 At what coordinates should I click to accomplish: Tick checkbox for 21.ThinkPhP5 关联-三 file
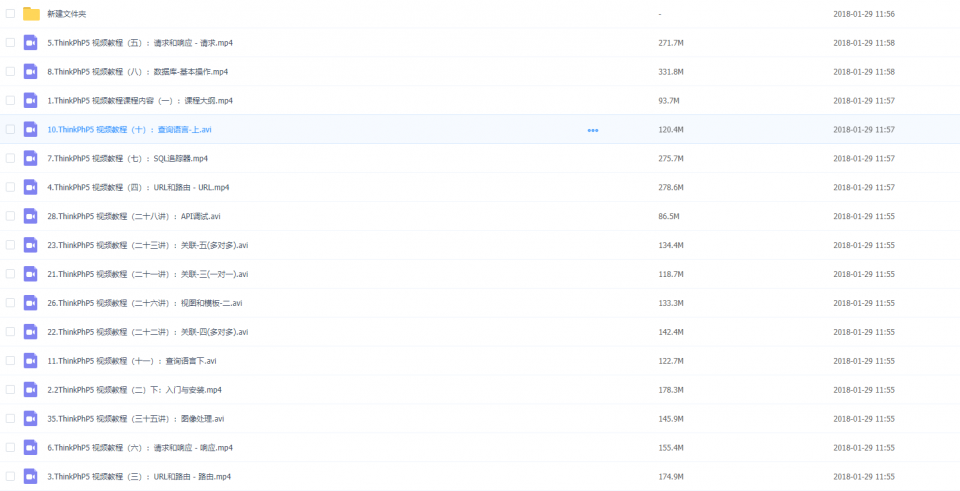click(x=10, y=274)
